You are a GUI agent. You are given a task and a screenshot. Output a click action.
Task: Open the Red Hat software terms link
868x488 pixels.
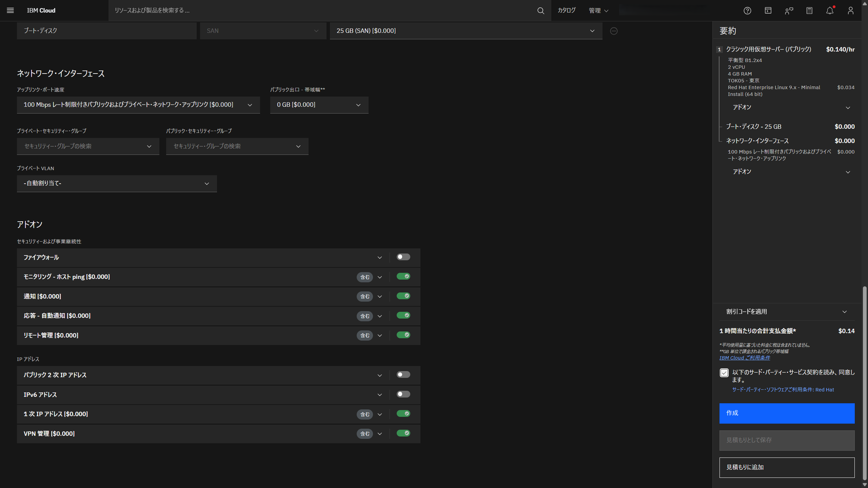pos(783,389)
